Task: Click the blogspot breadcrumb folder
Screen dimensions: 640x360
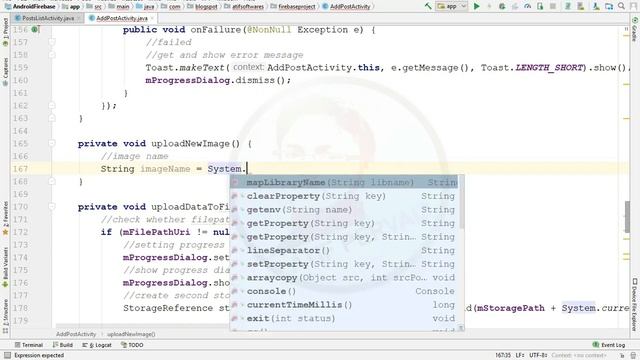Action: (x=202, y=7)
